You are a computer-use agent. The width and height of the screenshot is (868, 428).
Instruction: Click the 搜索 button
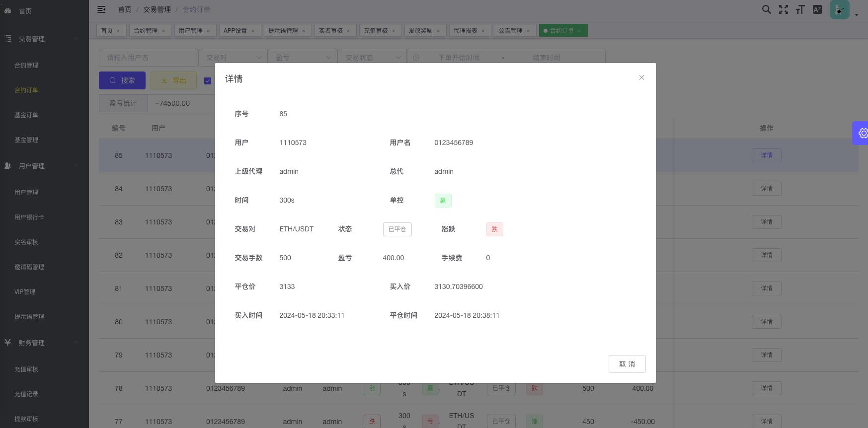pos(122,80)
